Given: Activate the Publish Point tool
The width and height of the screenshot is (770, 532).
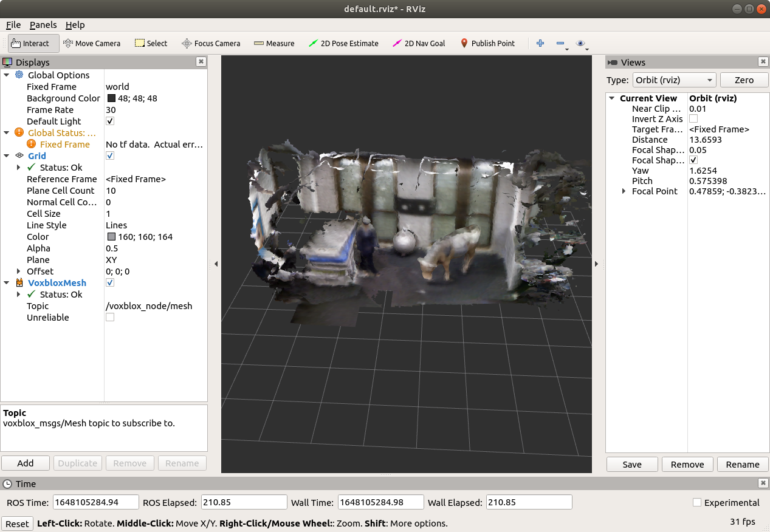Looking at the screenshot, I should (487, 43).
